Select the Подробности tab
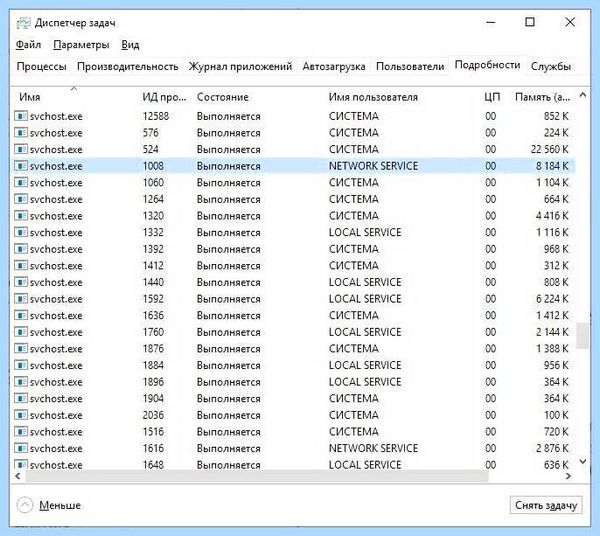The height and width of the screenshot is (536, 600). point(487,65)
